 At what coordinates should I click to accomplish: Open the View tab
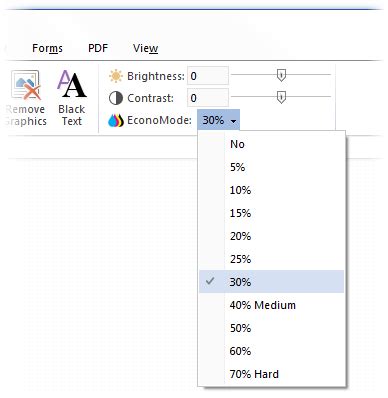146,48
